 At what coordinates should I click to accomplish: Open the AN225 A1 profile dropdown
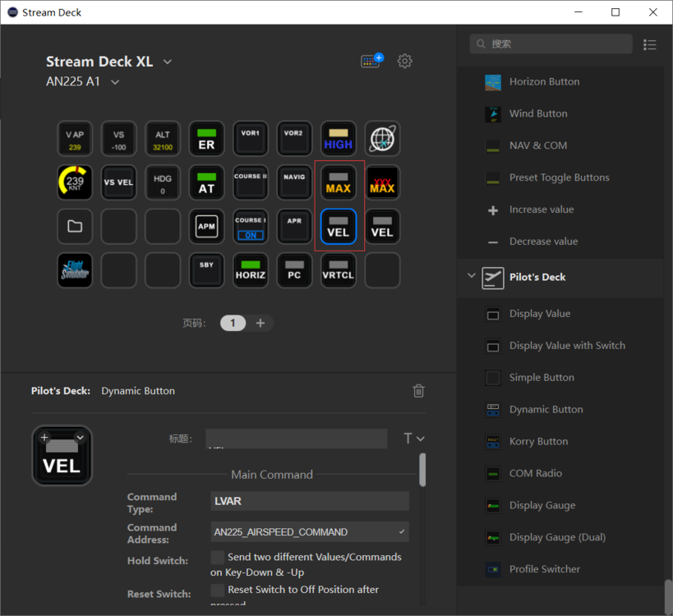[115, 81]
